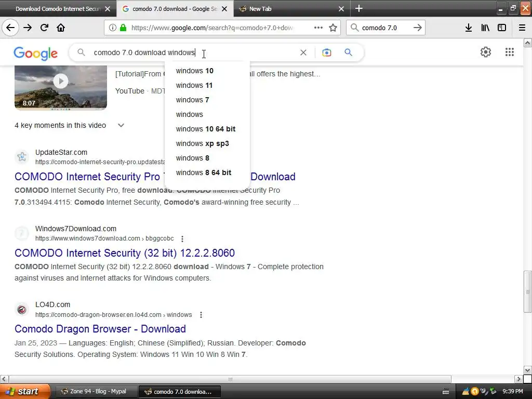Show site information icon in address bar
The width and height of the screenshot is (532, 399).
coord(113,28)
